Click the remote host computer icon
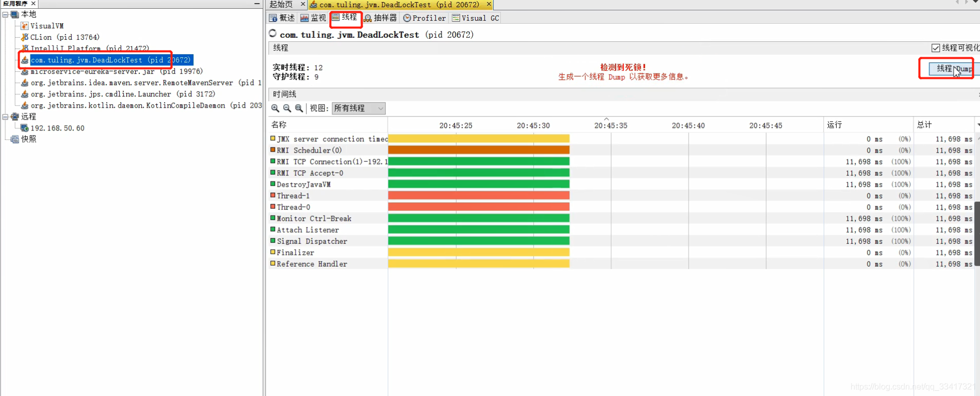Image resolution: width=980 pixels, height=396 pixels. [x=24, y=128]
